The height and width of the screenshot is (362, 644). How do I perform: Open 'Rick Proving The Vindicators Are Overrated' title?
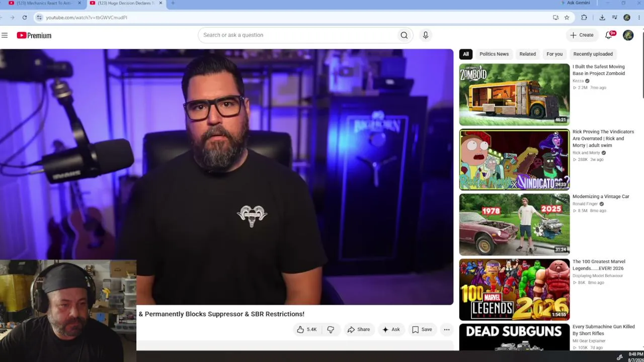pyautogui.click(x=603, y=139)
